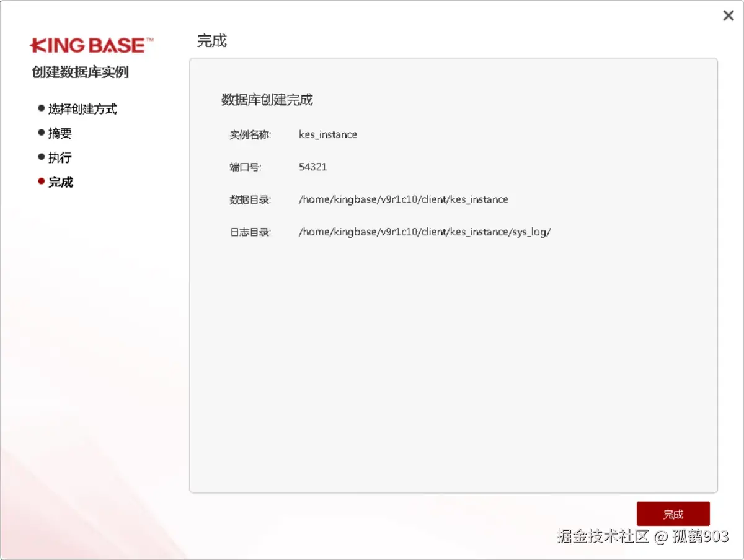The width and height of the screenshot is (744, 560).
Task: Select the highlighted 完成 step in sidebar
Action: click(61, 182)
